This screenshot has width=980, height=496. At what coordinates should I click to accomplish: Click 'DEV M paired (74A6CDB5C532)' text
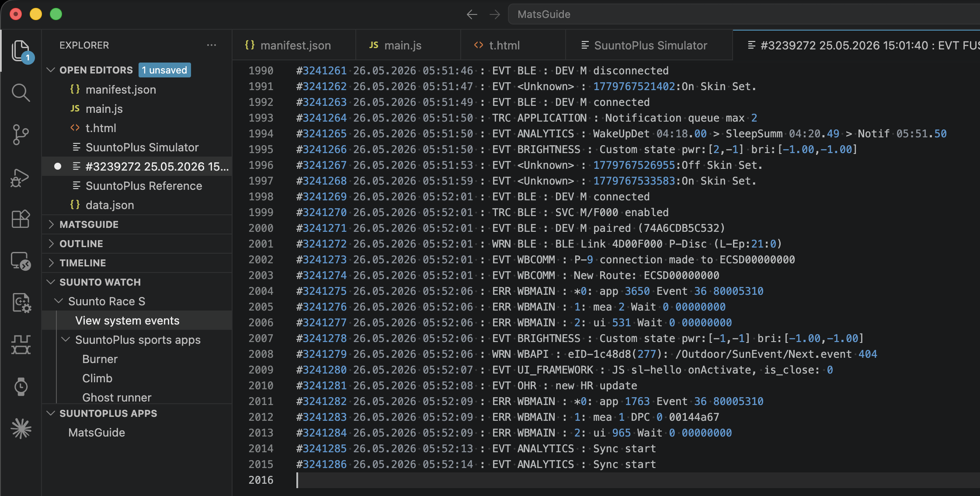coord(640,228)
